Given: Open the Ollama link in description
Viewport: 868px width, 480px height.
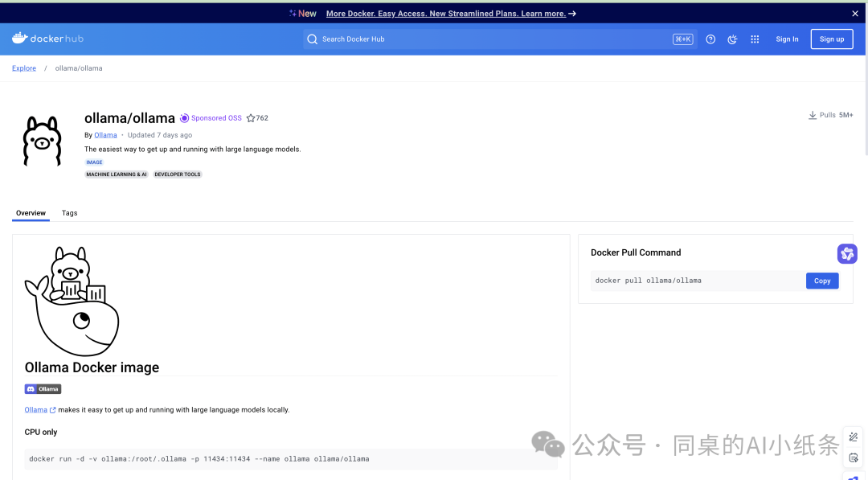Looking at the screenshot, I should point(35,410).
